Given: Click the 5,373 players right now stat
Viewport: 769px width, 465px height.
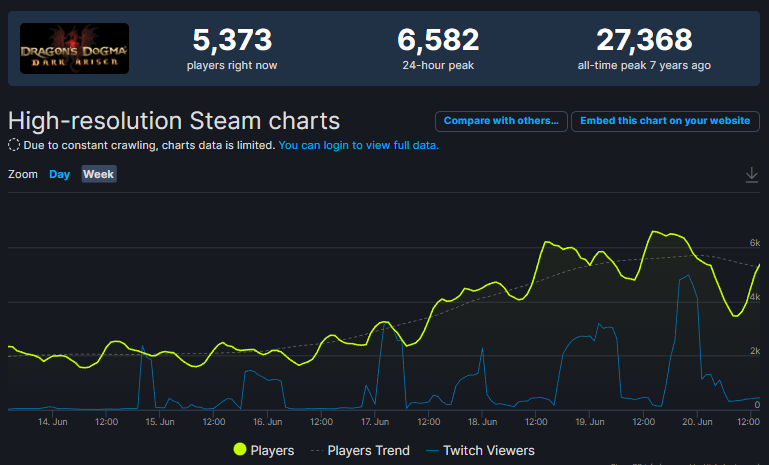Looking at the screenshot, I should [x=232, y=41].
